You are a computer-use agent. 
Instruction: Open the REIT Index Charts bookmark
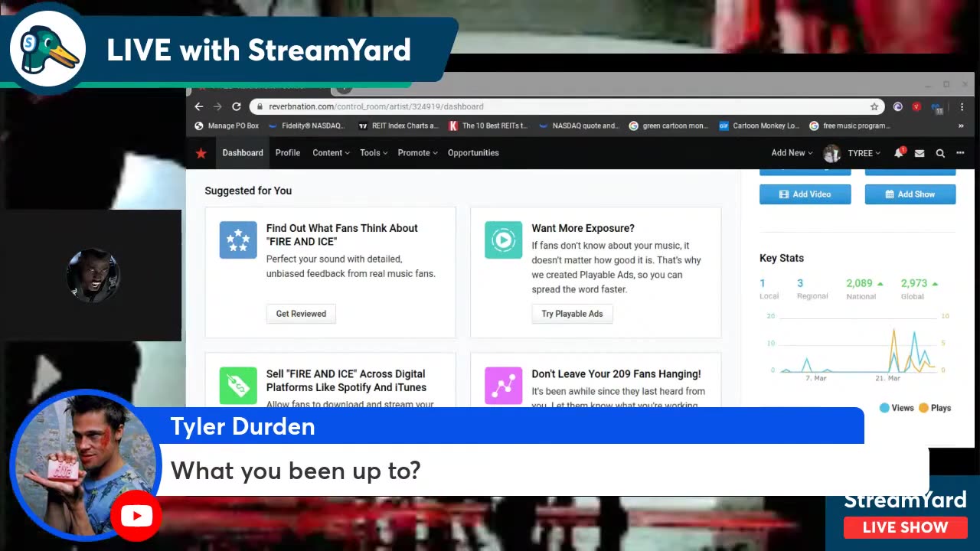398,126
